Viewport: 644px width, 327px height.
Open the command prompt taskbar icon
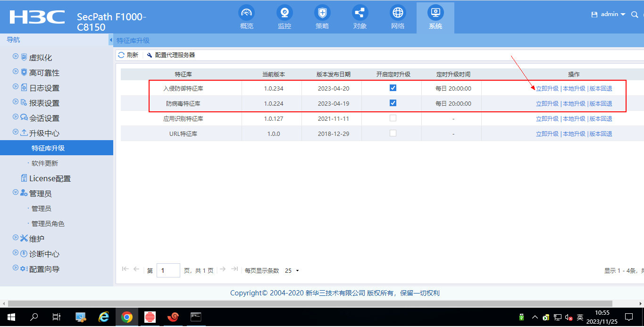point(196,317)
